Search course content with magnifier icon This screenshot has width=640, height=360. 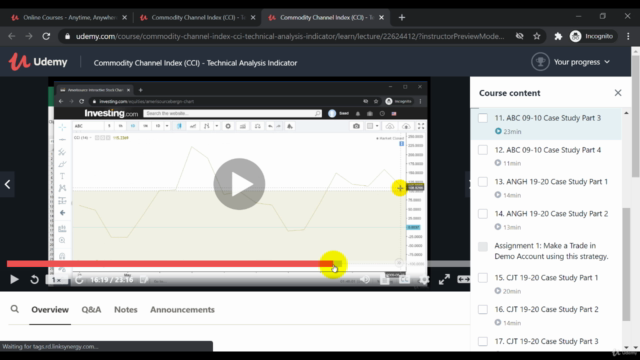coord(15,309)
